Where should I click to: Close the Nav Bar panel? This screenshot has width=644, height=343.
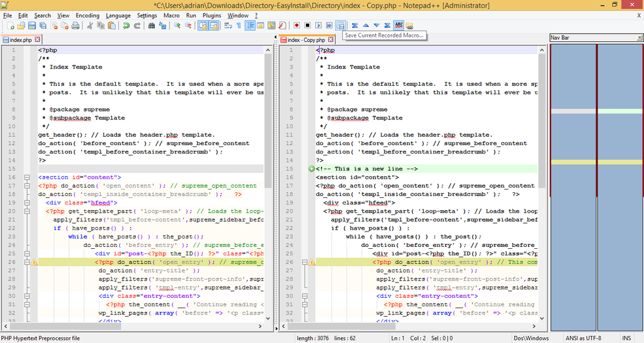point(639,37)
